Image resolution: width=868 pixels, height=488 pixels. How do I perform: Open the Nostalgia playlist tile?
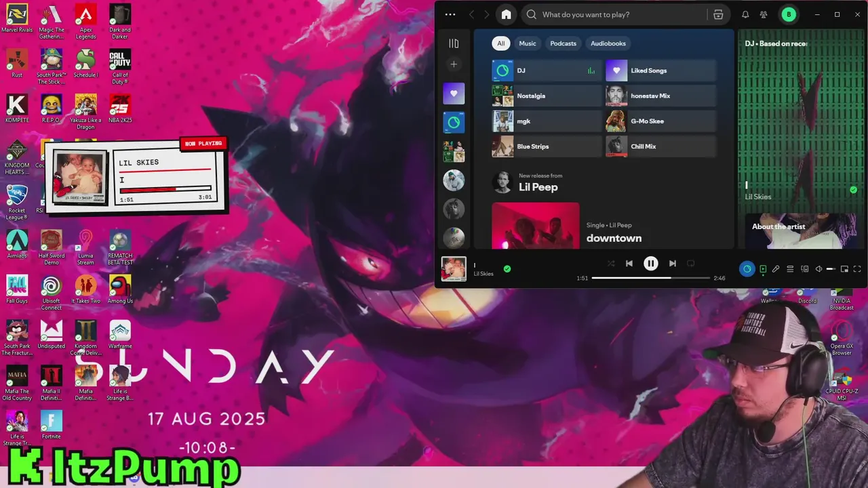click(x=547, y=96)
